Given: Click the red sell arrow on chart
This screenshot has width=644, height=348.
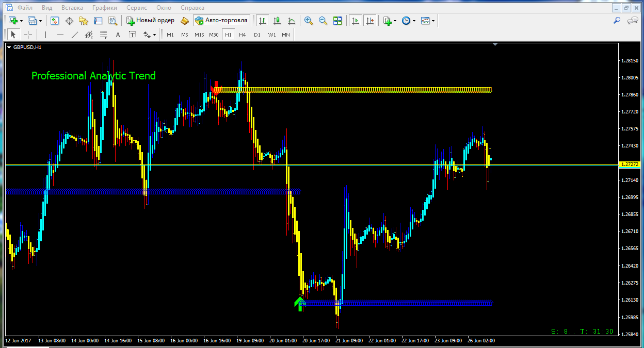Looking at the screenshot, I should click(216, 87).
